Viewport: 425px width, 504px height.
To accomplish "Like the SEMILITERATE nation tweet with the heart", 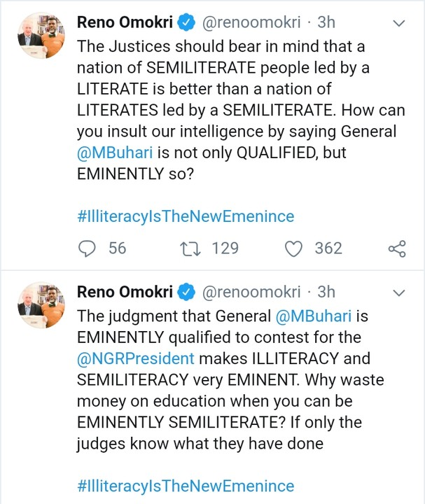I will [x=295, y=248].
